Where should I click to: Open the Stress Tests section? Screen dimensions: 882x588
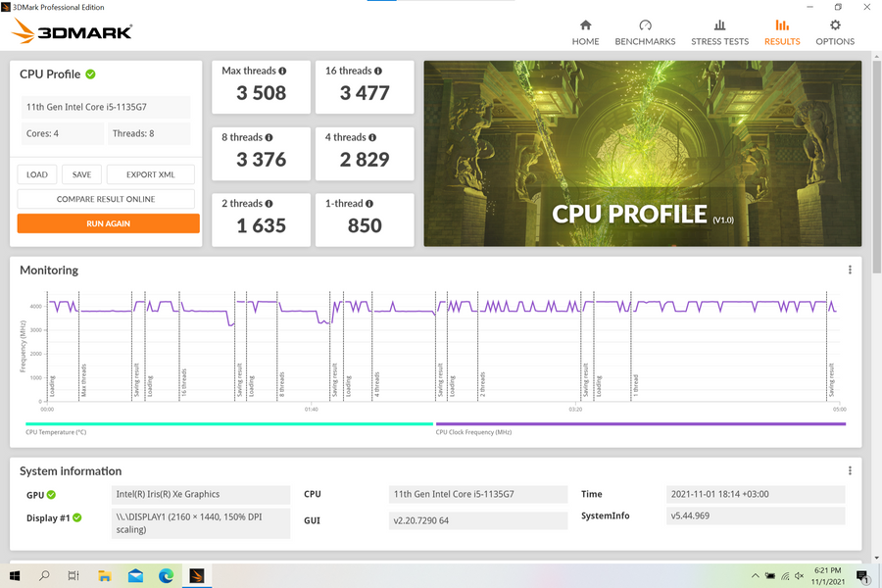[x=719, y=26]
